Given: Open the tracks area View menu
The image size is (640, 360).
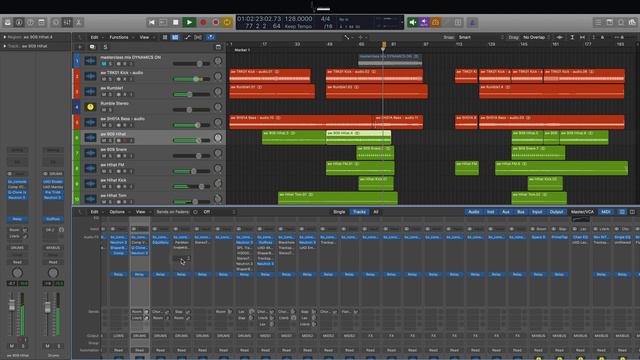Looking at the screenshot, I should 144,37.
